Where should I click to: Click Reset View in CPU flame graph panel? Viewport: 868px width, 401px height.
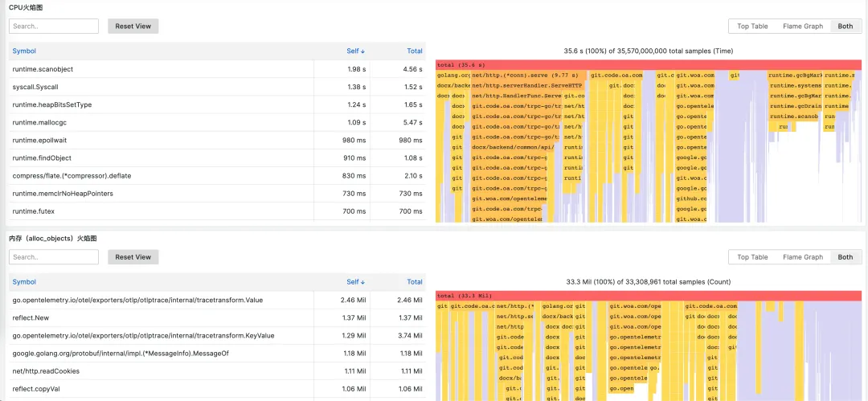[133, 26]
